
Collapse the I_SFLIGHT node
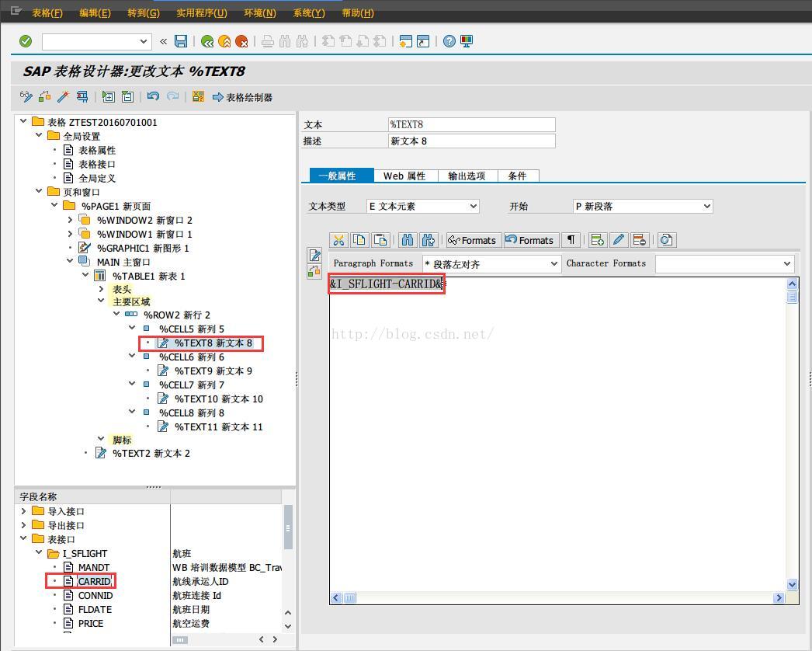pos(39,553)
